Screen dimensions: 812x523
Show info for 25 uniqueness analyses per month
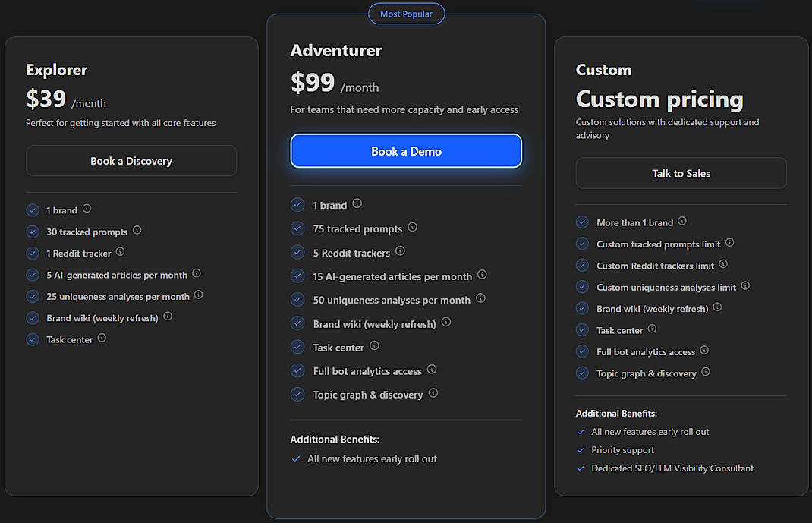pos(199,295)
